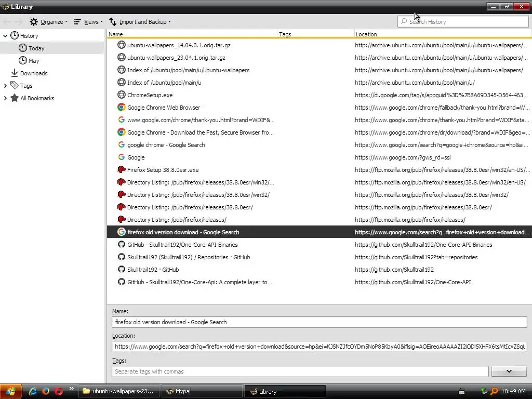Click GitHub icon of Skulltrail192 · GitHub entry
The width and height of the screenshot is (532, 399).
121,270
